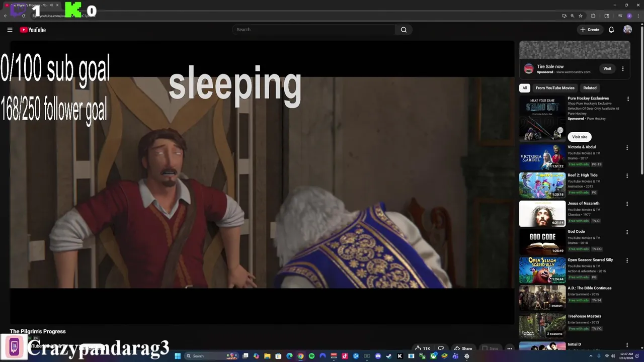
Task: Open Steam from the taskbar
Action: pyautogui.click(x=389, y=356)
